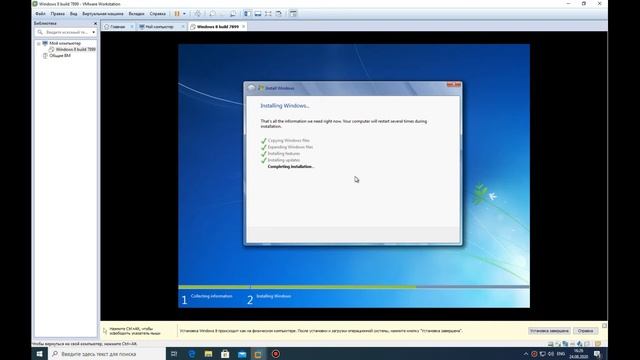Click the 'Installing Windows...' heading text
The width and height of the screenshot is (640, 360).
(x=285, y=106)
